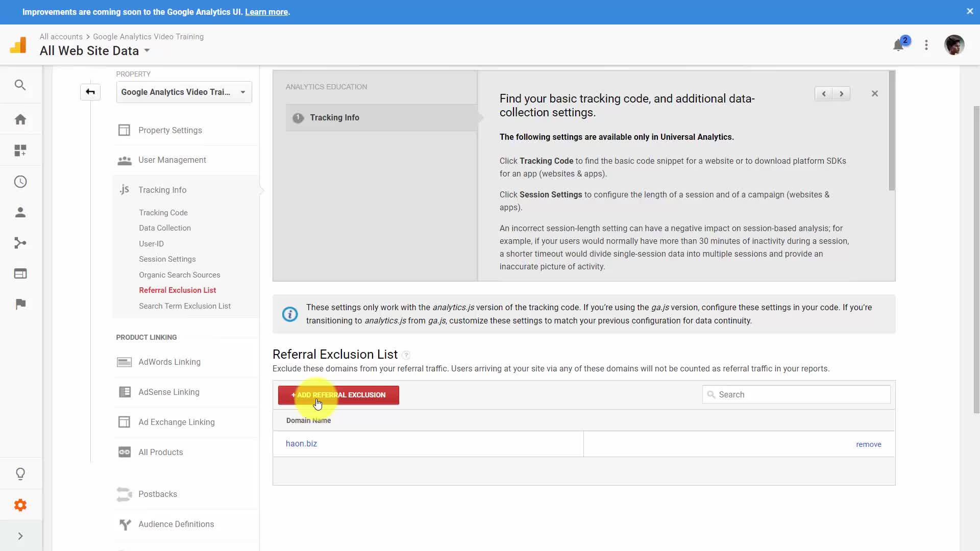This screenshot has height=551, width=980.
Task: Click the main page vertical scrollbar
Action: (976, 259)
